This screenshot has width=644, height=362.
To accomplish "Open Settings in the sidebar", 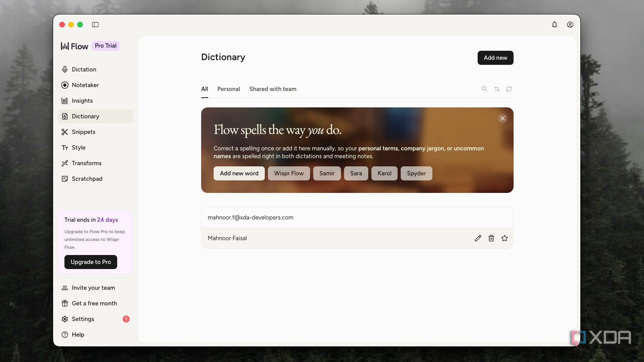I will [95, 319].
